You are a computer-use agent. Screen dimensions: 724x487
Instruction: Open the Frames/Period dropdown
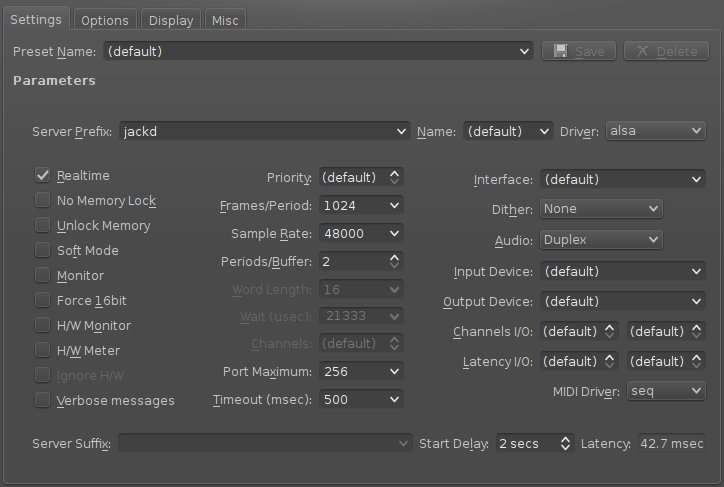click(x=361, y=206)
